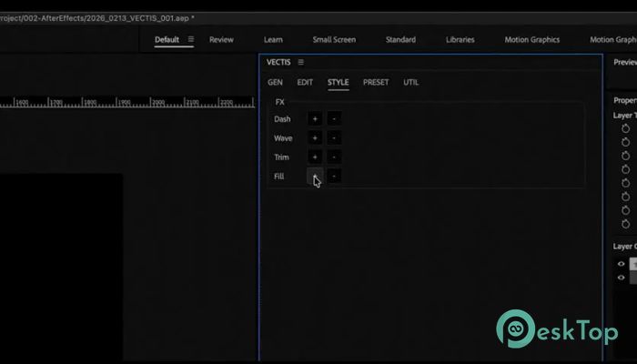Remove the Fill effect with minus

pyautogui.click(x=334, y=176)
